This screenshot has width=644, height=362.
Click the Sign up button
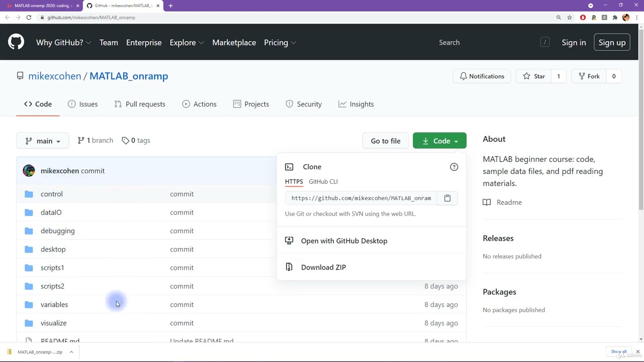[x=612, y=43]
